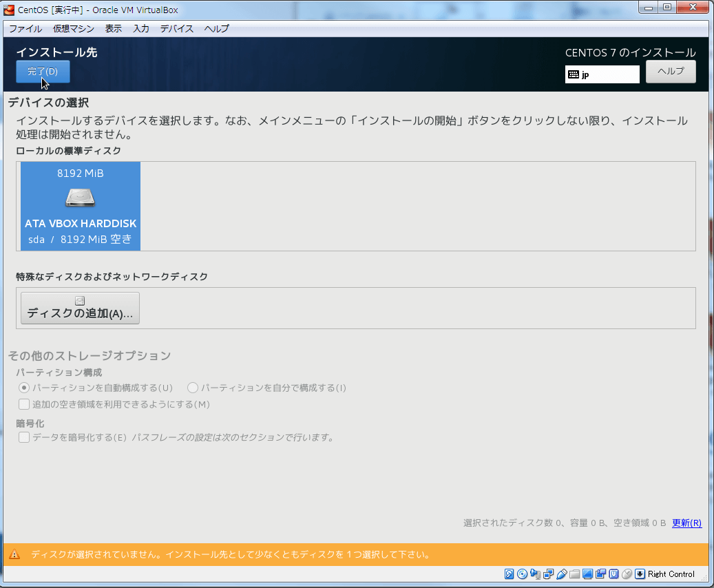Image resolution: width=714 pixels, height=588 pixels.
Task: Click the hard disk activity status icon
Action: pyautogui.click(x=509, y=574)
